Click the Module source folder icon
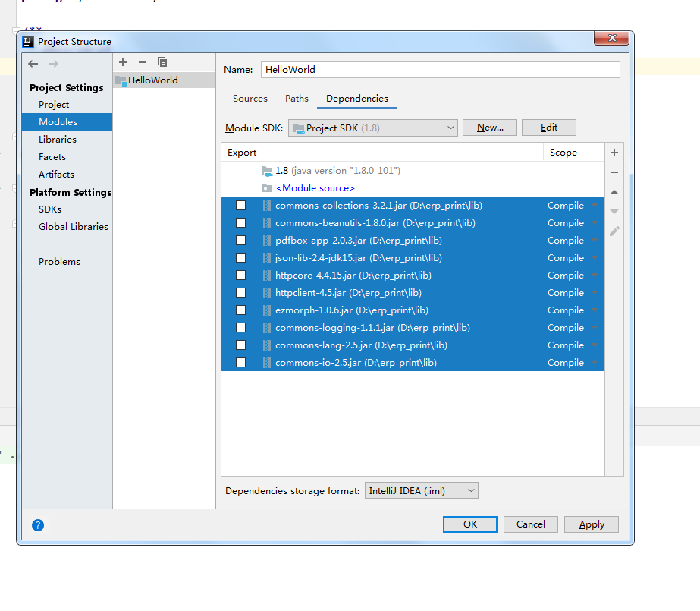The height and width of the screenshot is (611, 700). click(267, 188)
